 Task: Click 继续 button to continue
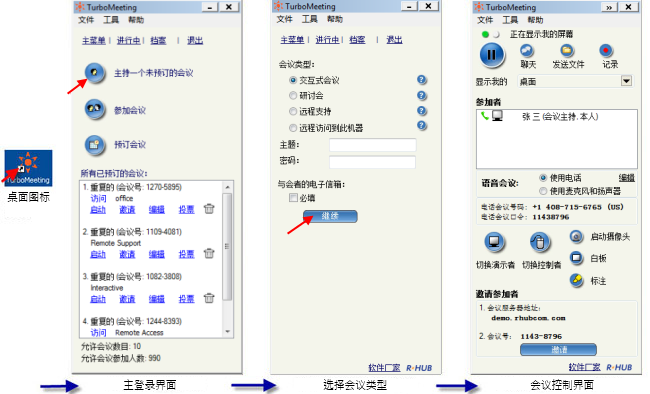tap(330, 216)
